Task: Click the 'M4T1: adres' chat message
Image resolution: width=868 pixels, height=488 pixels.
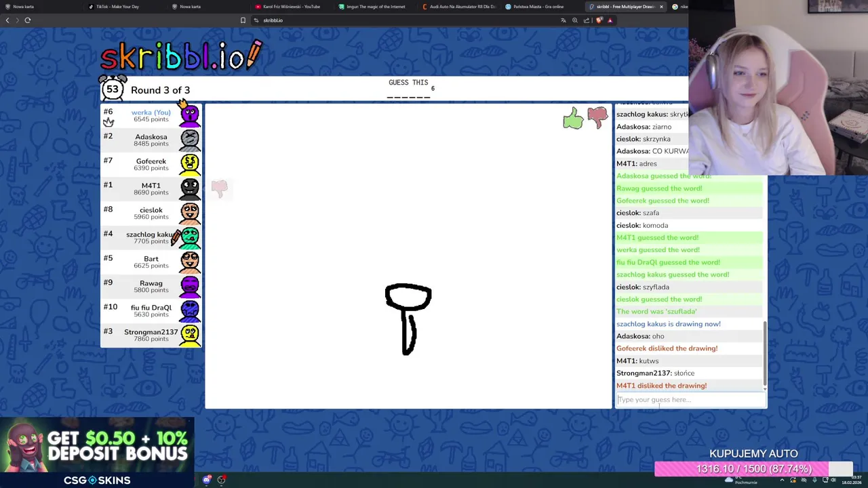Action: click(636, 164)
